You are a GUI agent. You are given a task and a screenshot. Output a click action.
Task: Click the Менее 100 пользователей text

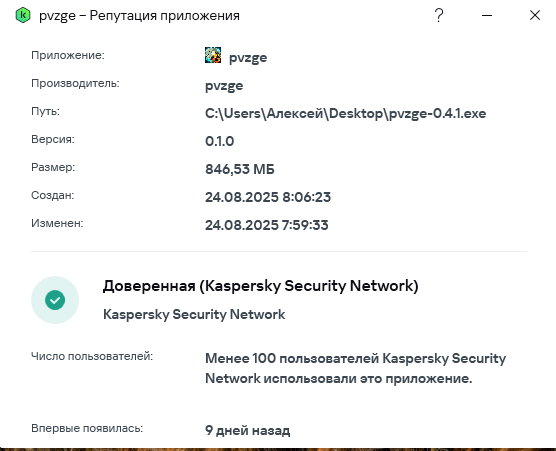click(355, 368)
